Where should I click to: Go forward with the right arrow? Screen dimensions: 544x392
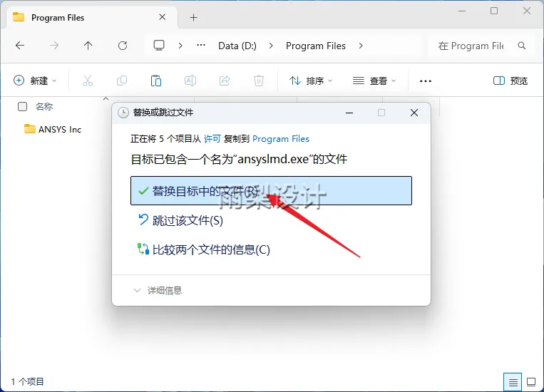click(x=54, y=46)
